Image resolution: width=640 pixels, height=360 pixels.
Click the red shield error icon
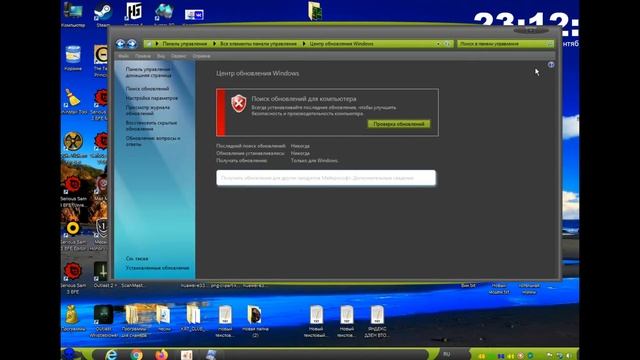pyautogui.click(x=239, y=103)
